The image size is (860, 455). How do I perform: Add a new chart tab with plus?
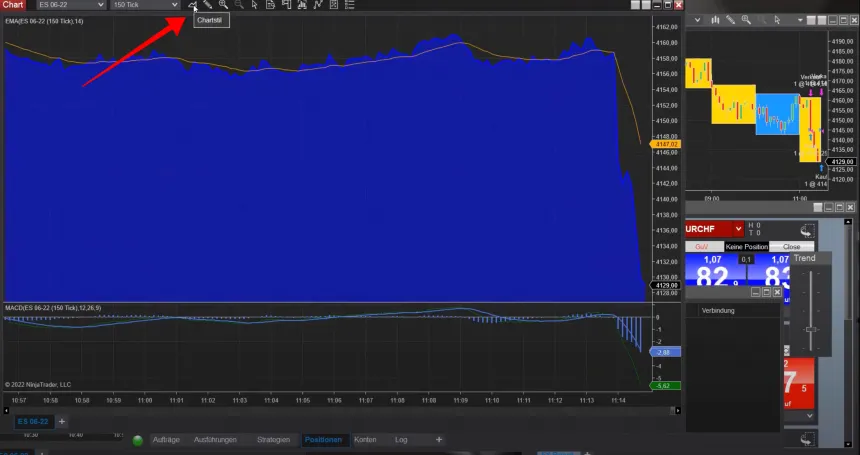[x=62, y=422]
